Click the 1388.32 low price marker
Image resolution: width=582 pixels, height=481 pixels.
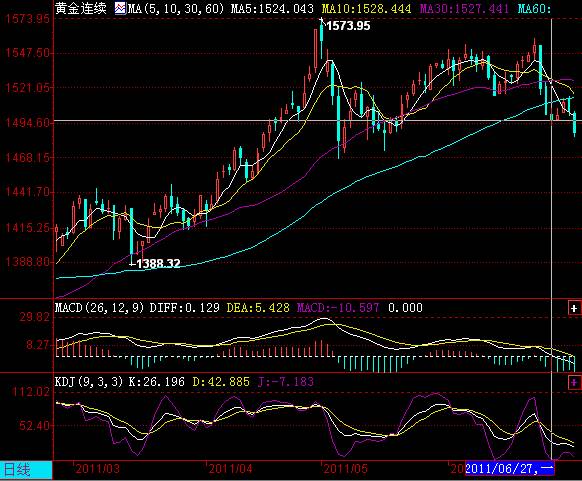click(x=158, y=264)
